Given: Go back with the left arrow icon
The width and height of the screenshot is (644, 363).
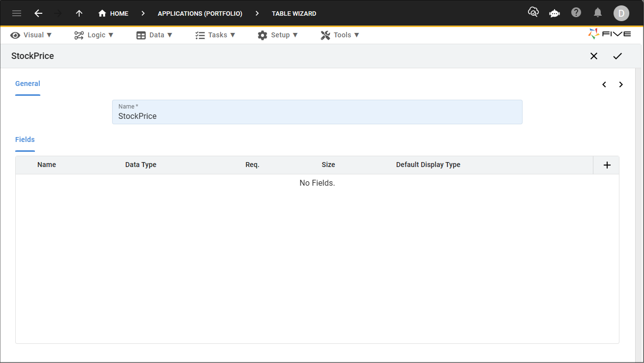Looking at the screenshot, I should (38, 13).
